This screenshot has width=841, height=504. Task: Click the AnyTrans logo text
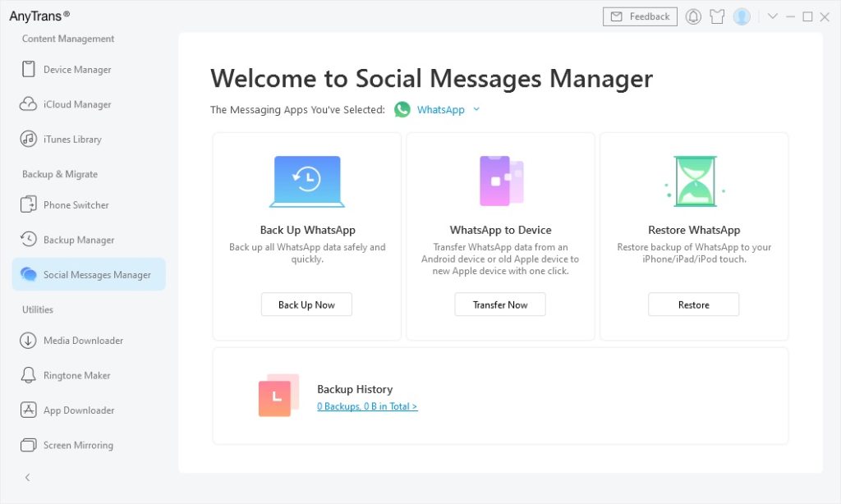click(x=39, y=16)
